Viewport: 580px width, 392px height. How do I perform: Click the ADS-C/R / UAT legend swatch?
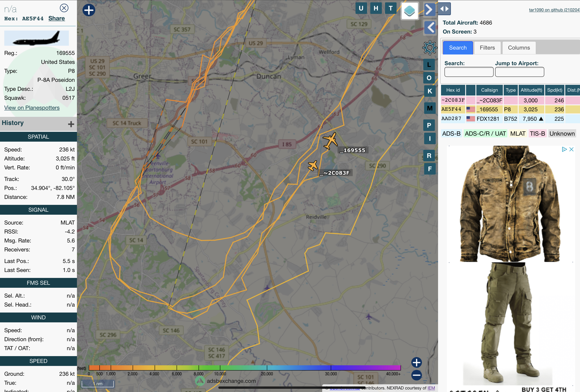click(x=485, y=134)
